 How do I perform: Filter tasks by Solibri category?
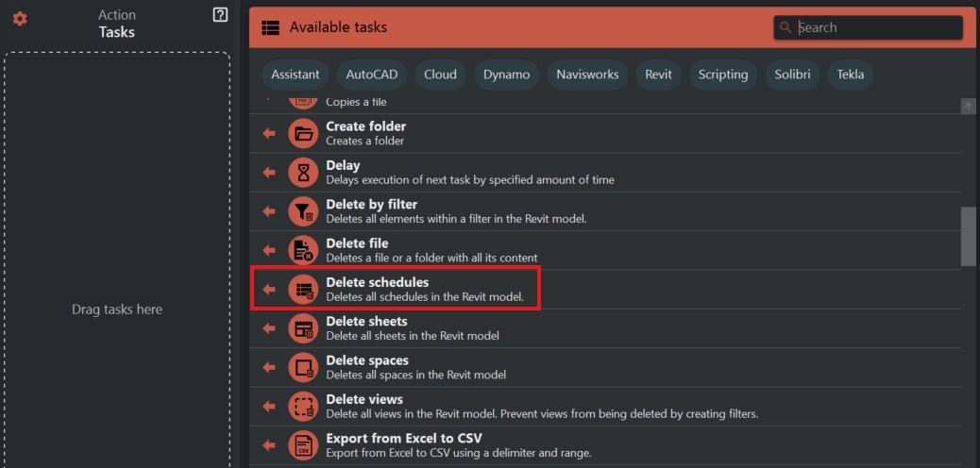[x=792, y=75]
